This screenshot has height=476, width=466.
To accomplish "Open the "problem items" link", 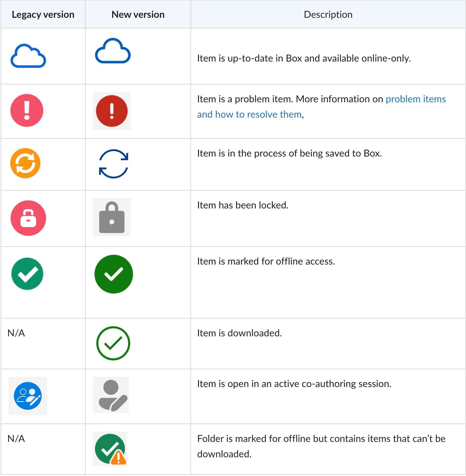I will tap(416, 99).
